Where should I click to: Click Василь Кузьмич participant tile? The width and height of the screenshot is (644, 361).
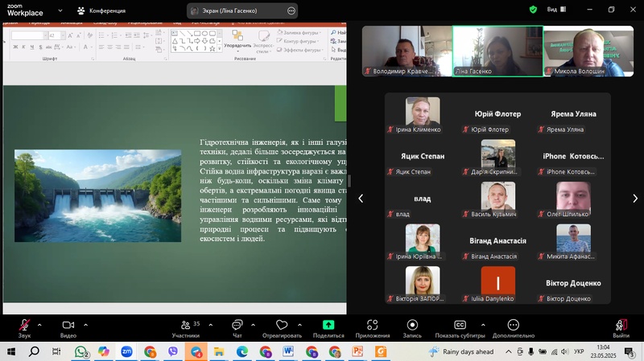click(497, 200)
